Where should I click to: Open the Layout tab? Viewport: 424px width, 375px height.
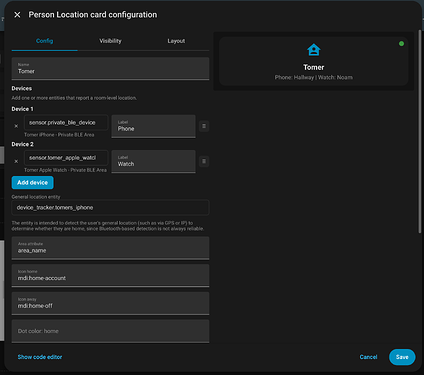[176, 41]
